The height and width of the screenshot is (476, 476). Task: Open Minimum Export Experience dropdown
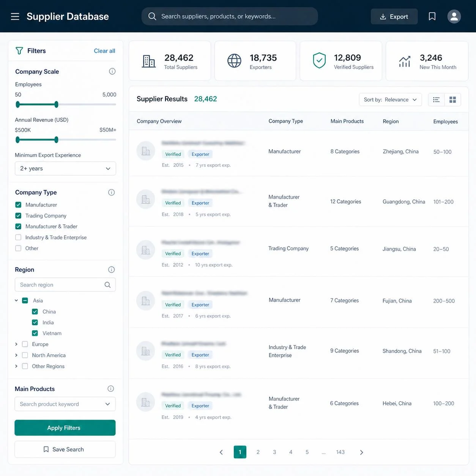65,169
